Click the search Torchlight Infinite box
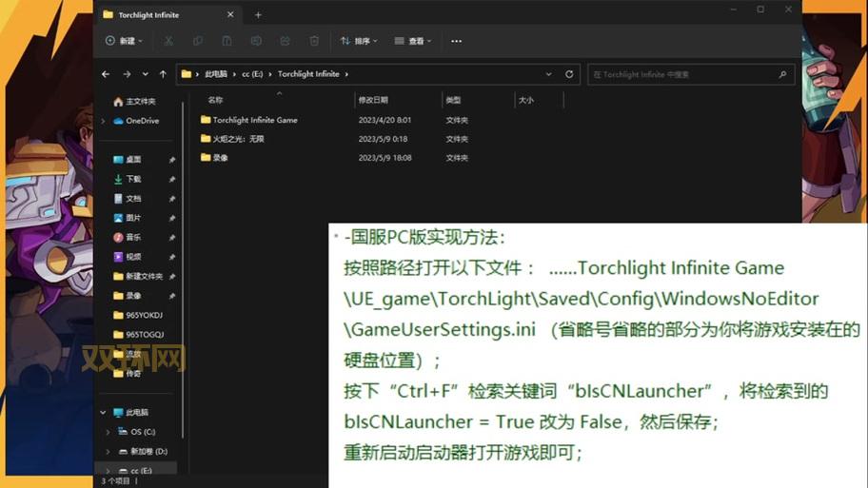The height and width of the screenshot is (488, 868). pyautogui.click(x=683, y=74)
